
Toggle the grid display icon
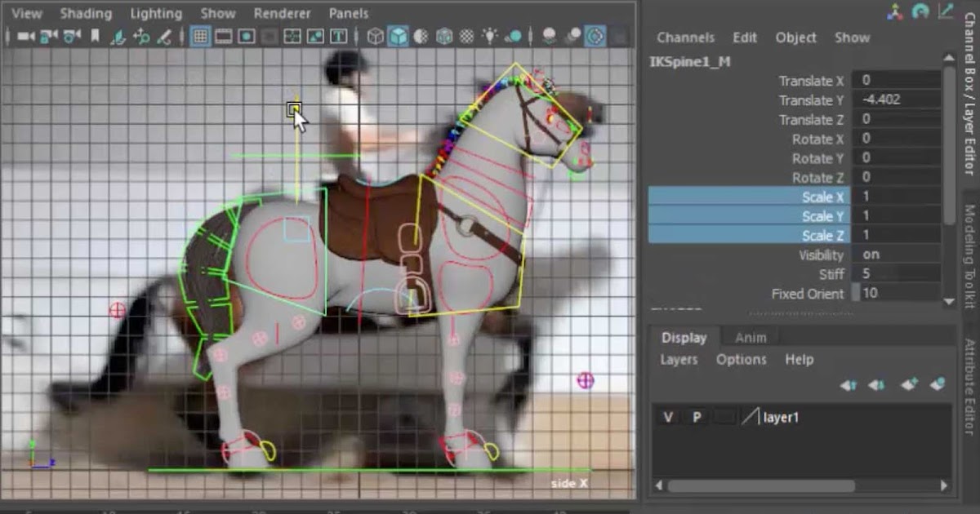click(201, 36)
